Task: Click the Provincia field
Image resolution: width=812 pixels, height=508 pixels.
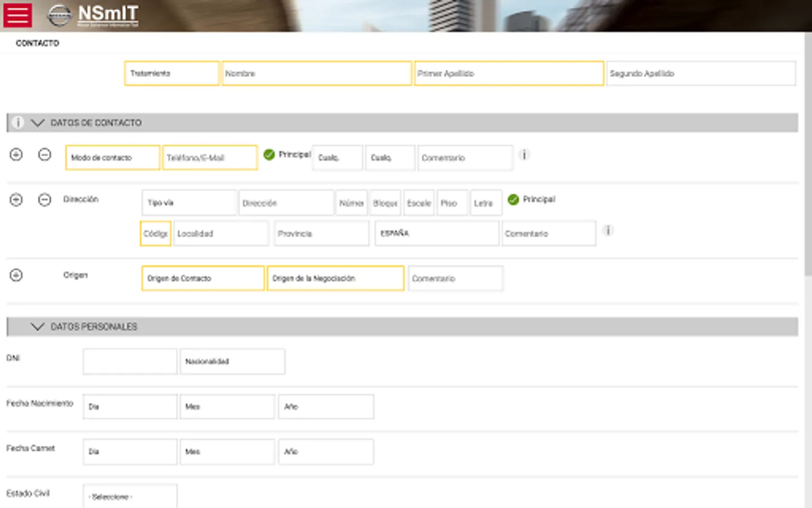Action: (321, 234)
